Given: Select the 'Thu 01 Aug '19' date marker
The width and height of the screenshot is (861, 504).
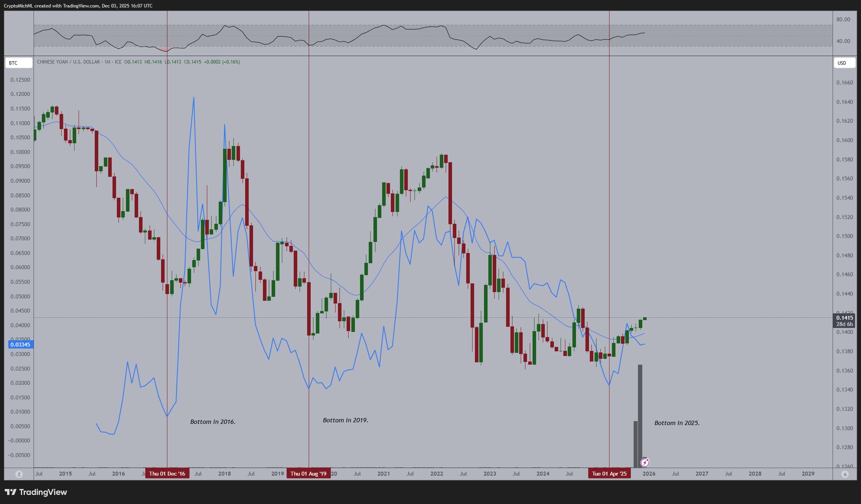Looking at the screenshot, I should 309,473.
